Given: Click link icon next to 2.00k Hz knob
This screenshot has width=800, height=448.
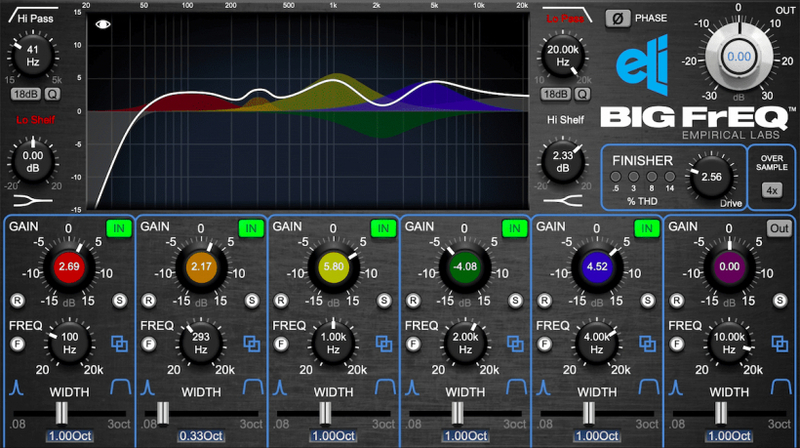Looking at the screenshot, I should click(515, 344).
